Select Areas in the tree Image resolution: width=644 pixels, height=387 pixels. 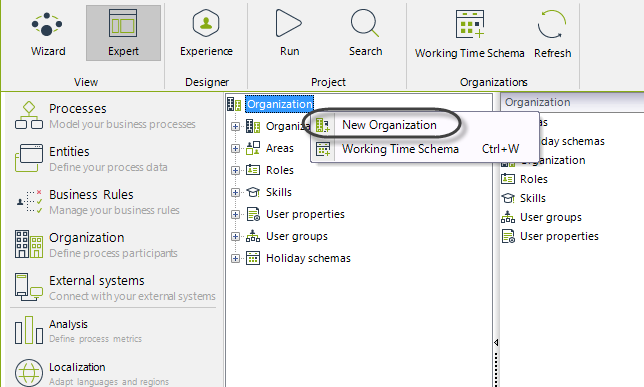280,148
